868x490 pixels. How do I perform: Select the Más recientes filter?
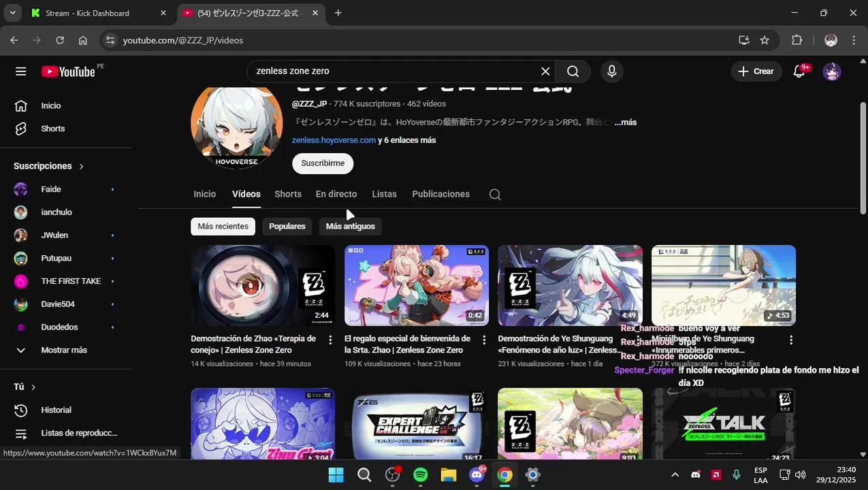pos(223,227)
